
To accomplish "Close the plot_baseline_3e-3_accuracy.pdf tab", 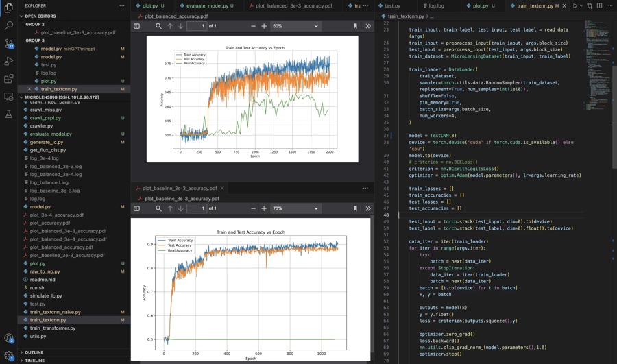I will point(222,188).
